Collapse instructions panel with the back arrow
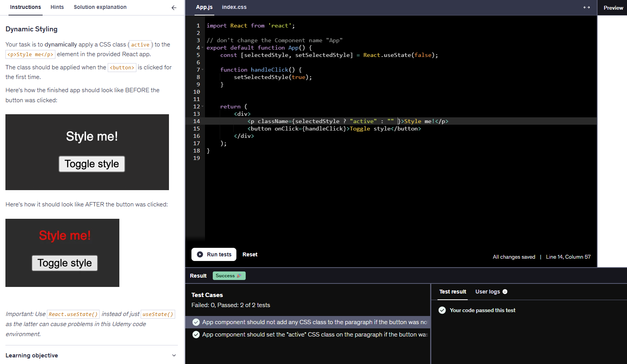 pos(174,8)
